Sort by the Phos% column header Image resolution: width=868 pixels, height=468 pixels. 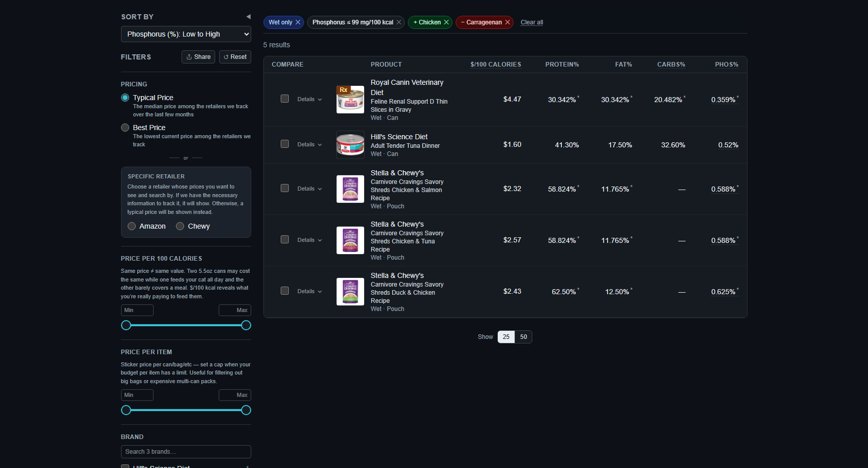[727, 65]
